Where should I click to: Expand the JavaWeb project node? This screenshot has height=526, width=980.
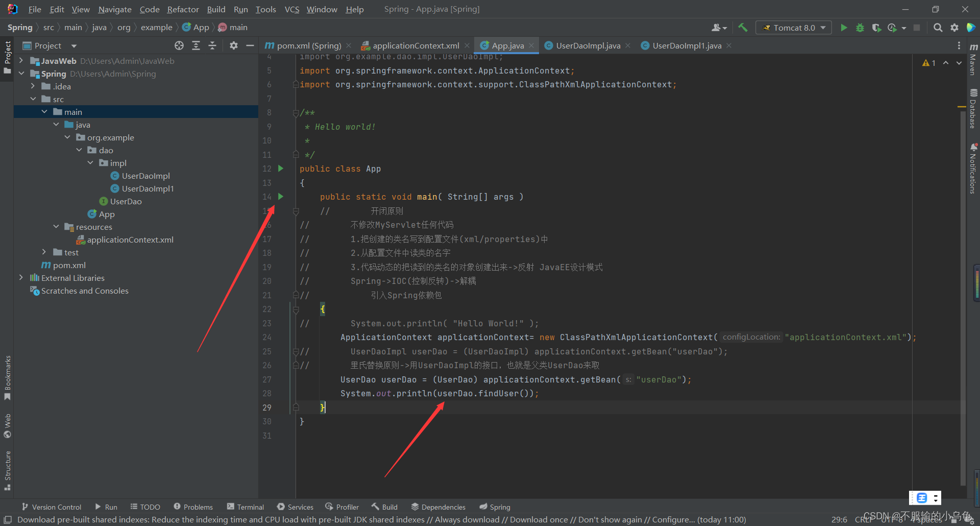tap(21, 61)
